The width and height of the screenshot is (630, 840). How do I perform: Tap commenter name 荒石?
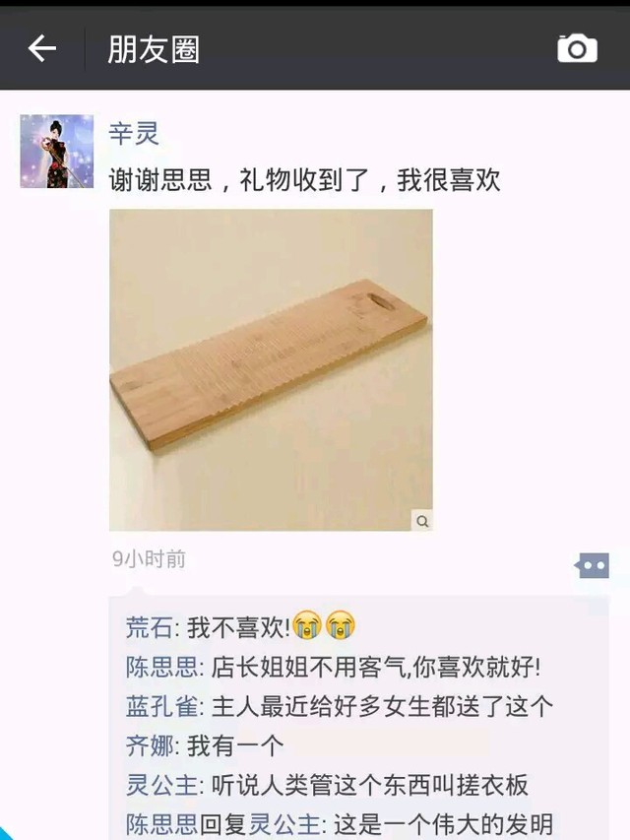pyautogui.click(x=150, y=627)
